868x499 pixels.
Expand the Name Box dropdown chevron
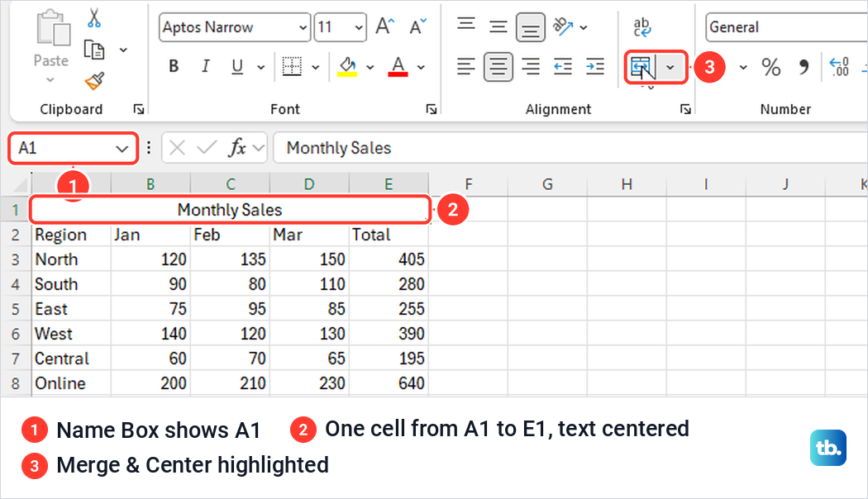click(122, 149)
